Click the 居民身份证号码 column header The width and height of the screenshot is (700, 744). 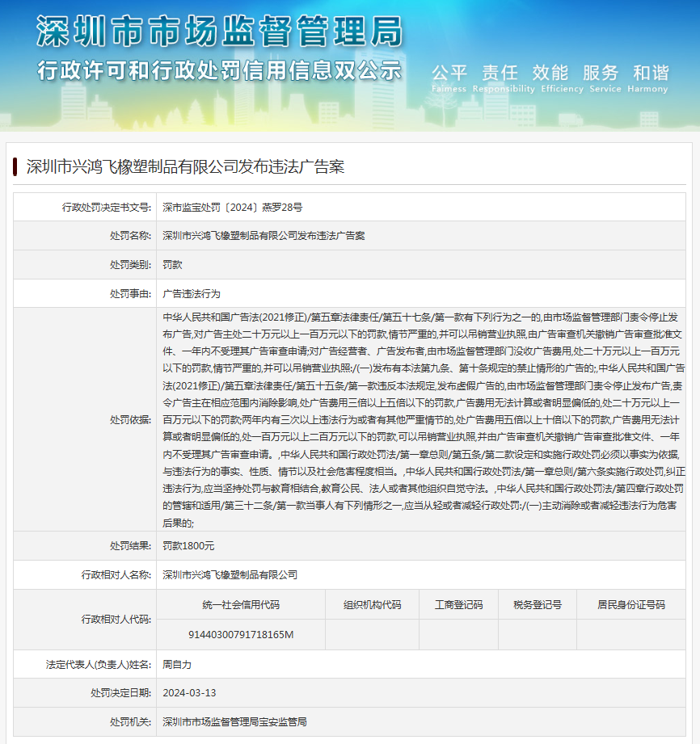[631, 605]
